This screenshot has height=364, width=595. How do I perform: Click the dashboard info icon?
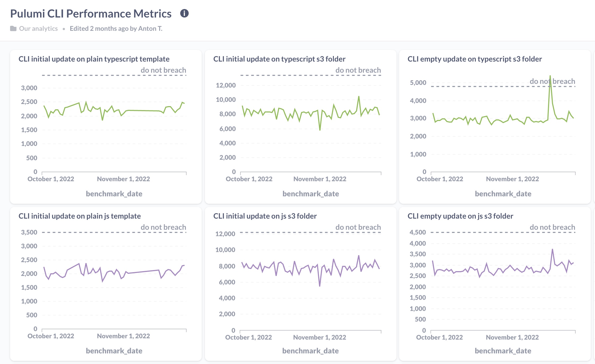pyautogui.click(x=184, y=13)
